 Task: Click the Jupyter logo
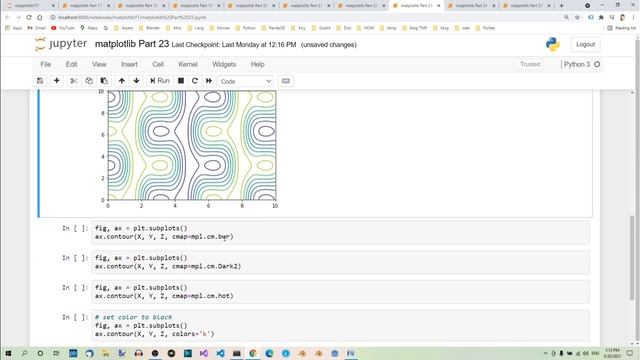pos(61,44)
